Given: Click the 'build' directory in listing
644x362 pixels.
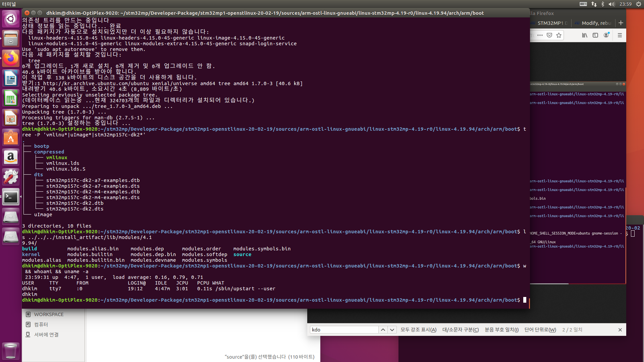Looking at the screenshot, I should click(x=30, y=249).
